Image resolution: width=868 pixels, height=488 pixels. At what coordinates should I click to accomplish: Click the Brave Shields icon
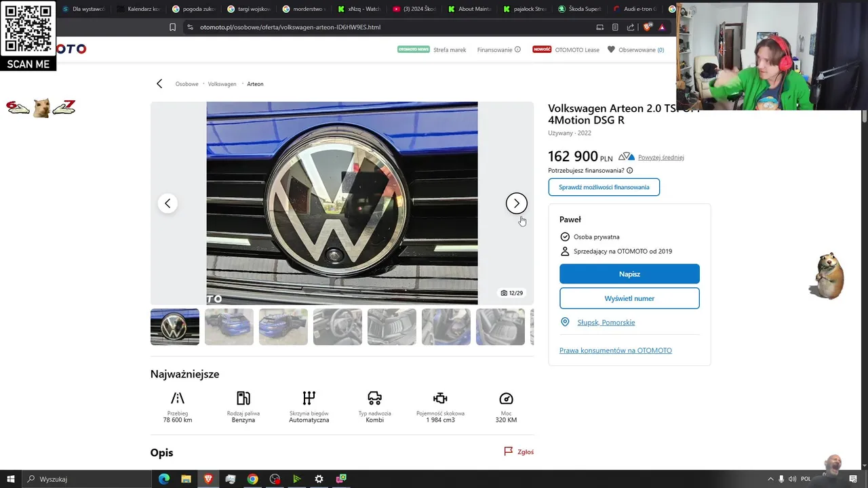point(647,27)
